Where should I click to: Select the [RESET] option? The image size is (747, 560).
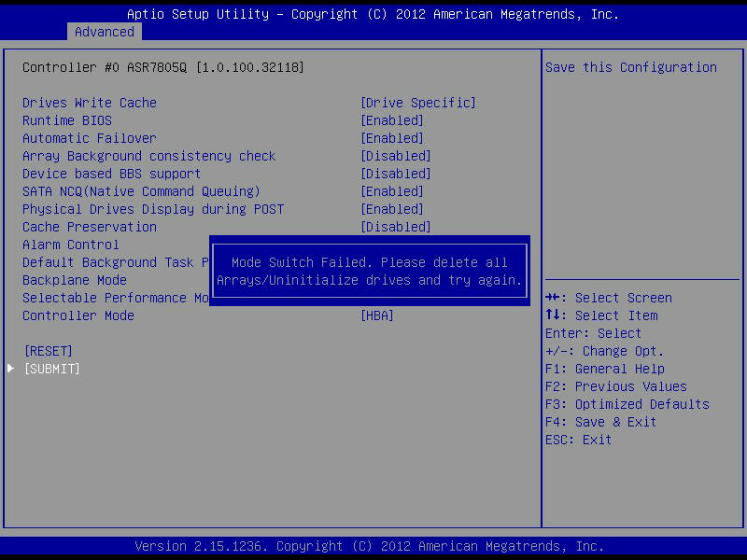tap(49, 352)
